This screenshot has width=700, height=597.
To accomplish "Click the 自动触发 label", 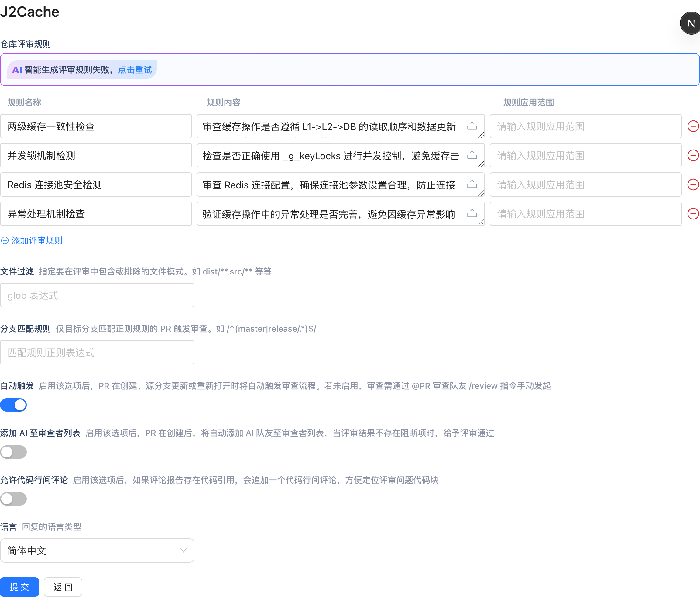I will [17, 386].
